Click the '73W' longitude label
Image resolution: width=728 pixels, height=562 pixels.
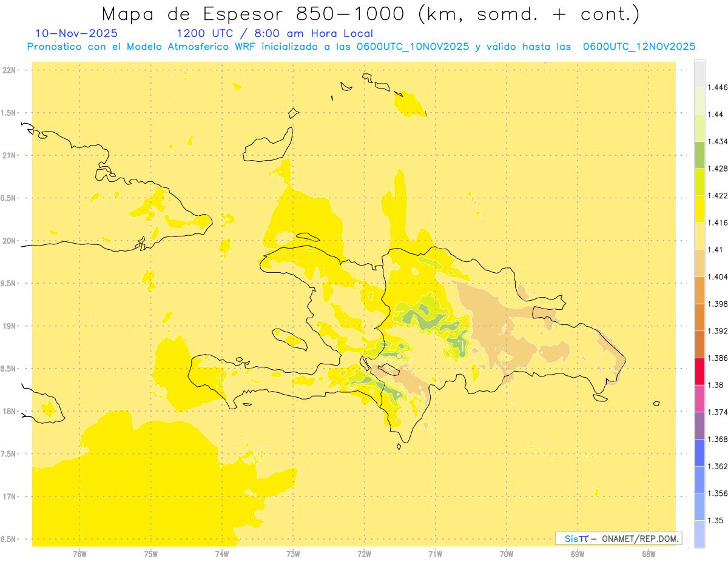pyautogui.click(x=293, y=554)
